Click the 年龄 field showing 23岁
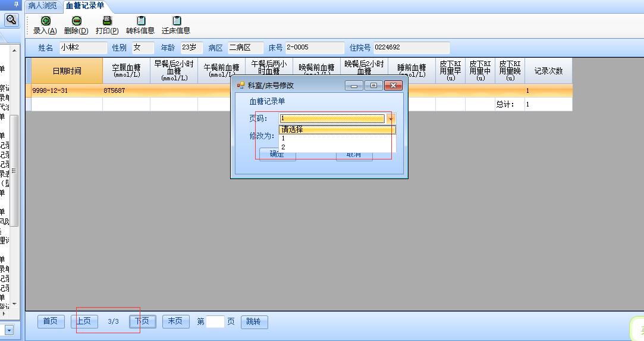 tap(192, 48)
